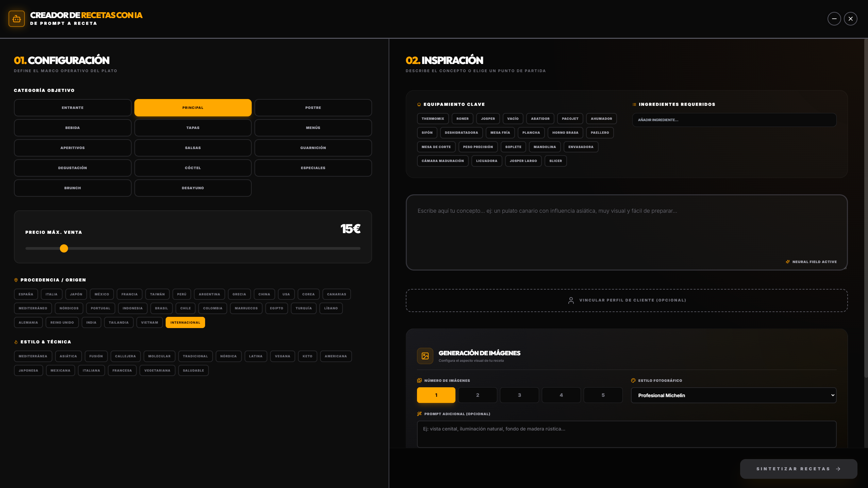The width and height of the screenshot is (868, 488).
Task: Click the list icon beside Ingredientes Requeridos
Action: 634,104
